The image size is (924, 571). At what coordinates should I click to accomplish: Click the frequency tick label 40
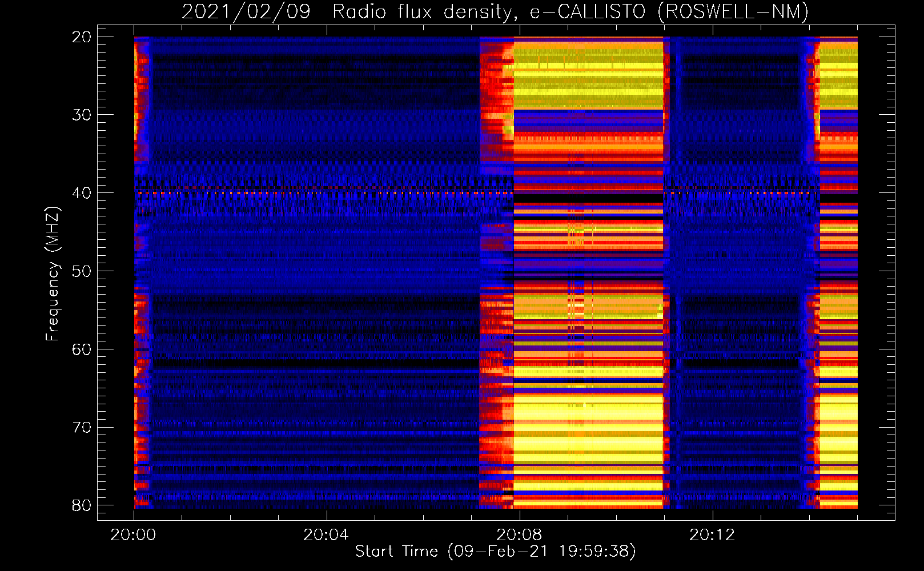[x=82, y=193]
